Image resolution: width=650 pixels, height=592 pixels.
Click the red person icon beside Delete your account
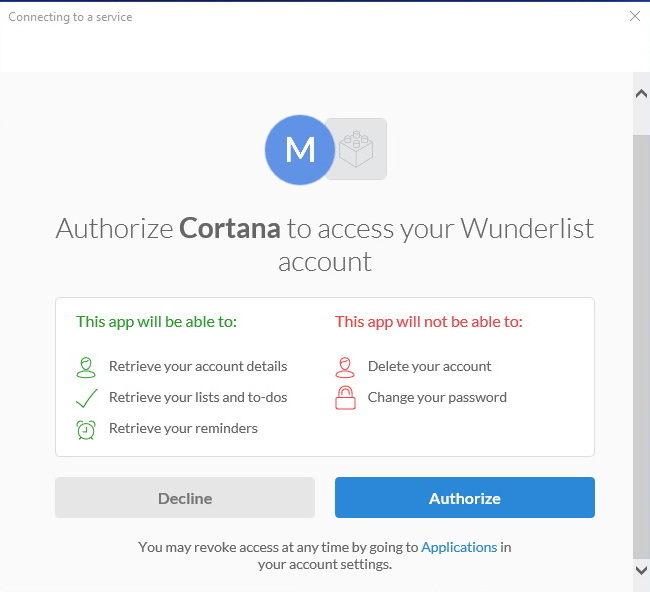[345, 367]
